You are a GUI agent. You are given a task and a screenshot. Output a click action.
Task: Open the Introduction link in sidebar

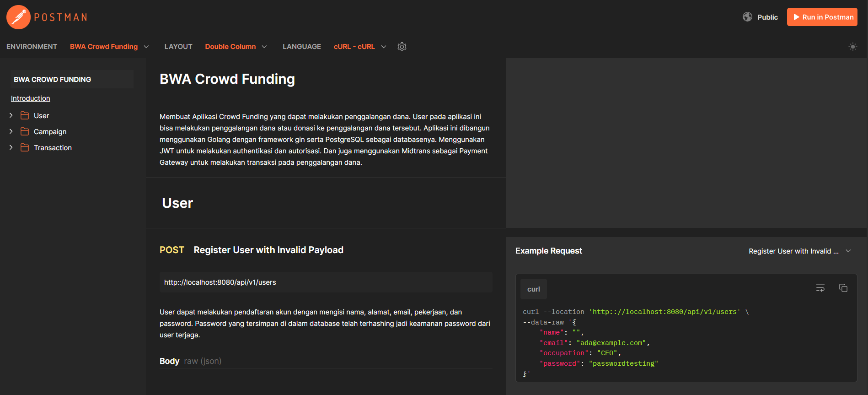31,98
